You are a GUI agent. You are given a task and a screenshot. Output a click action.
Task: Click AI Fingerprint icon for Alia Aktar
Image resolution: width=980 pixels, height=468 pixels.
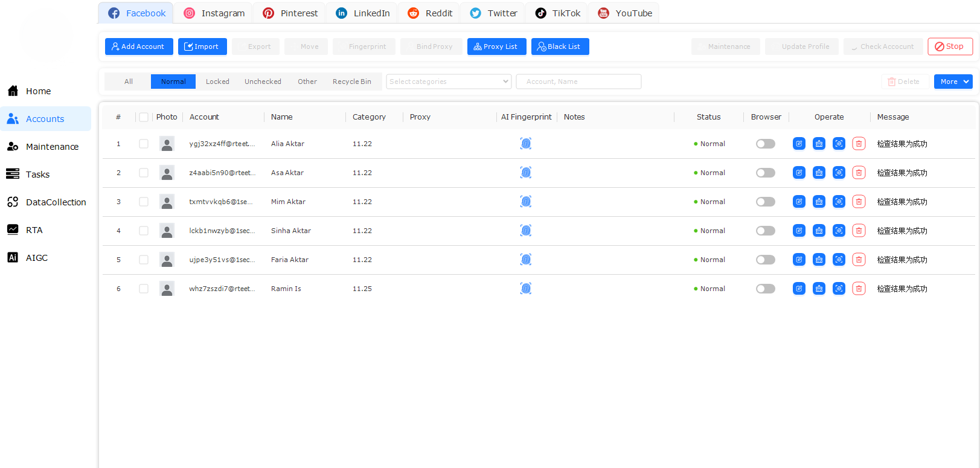click(x=526, y=144)
